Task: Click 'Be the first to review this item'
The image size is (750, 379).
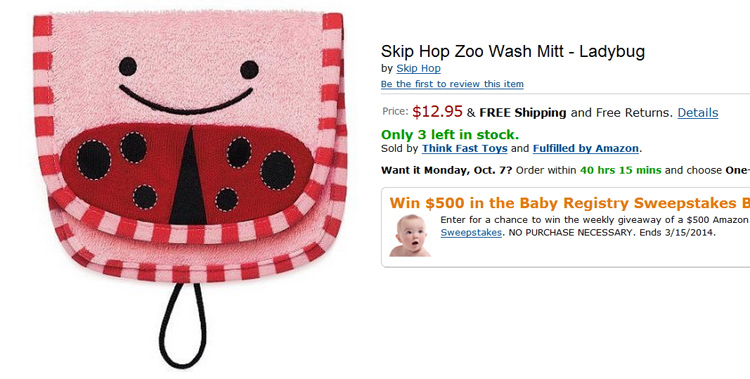Action: (x=452, y=84)
